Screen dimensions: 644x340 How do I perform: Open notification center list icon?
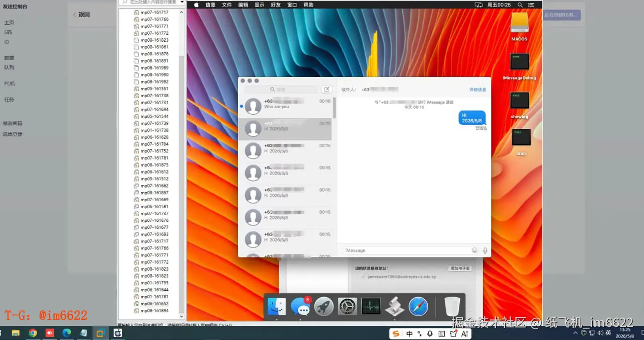pyautogui.click(x=532, y=5)
